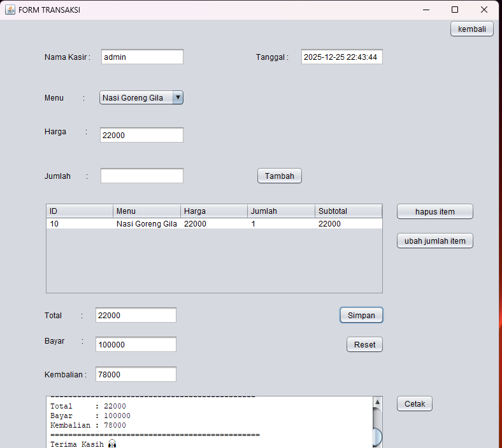
Task: Click the Nama Kasir text field
Action: coord(141,57)
